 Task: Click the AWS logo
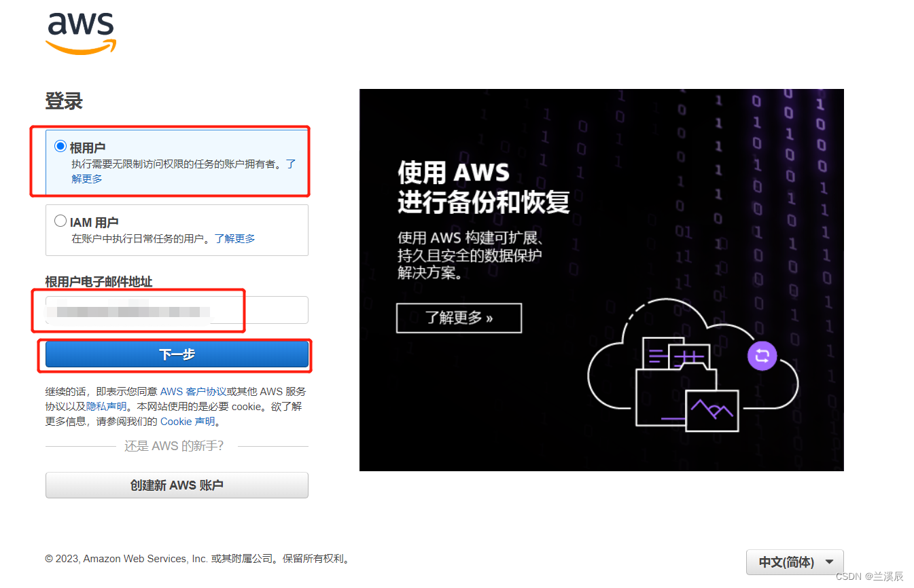[81, 33]
